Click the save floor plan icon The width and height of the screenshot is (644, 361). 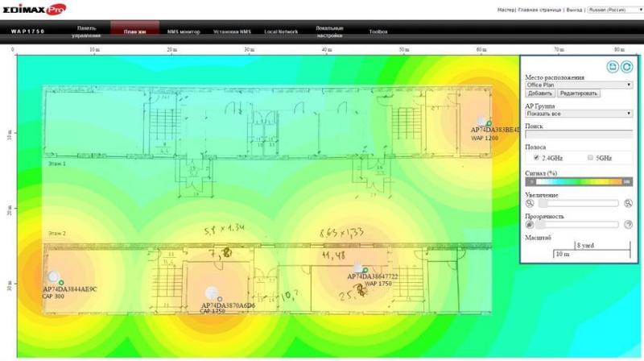613,67
